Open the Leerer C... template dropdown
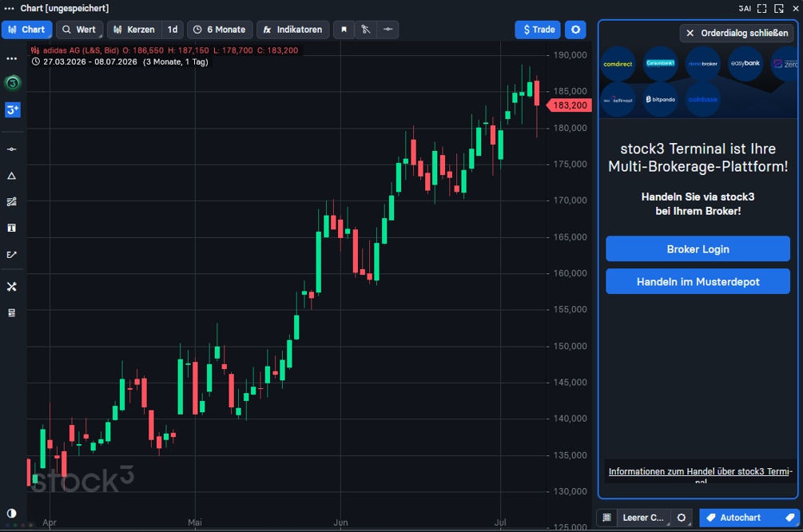This screenshot has height=532, width=803. [x=644, y=518]
